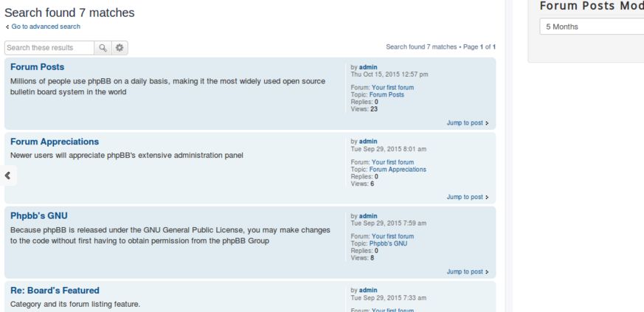Click admin author of Forum Posts result
The height and width of the screenshot is (312, 644).
368,67
